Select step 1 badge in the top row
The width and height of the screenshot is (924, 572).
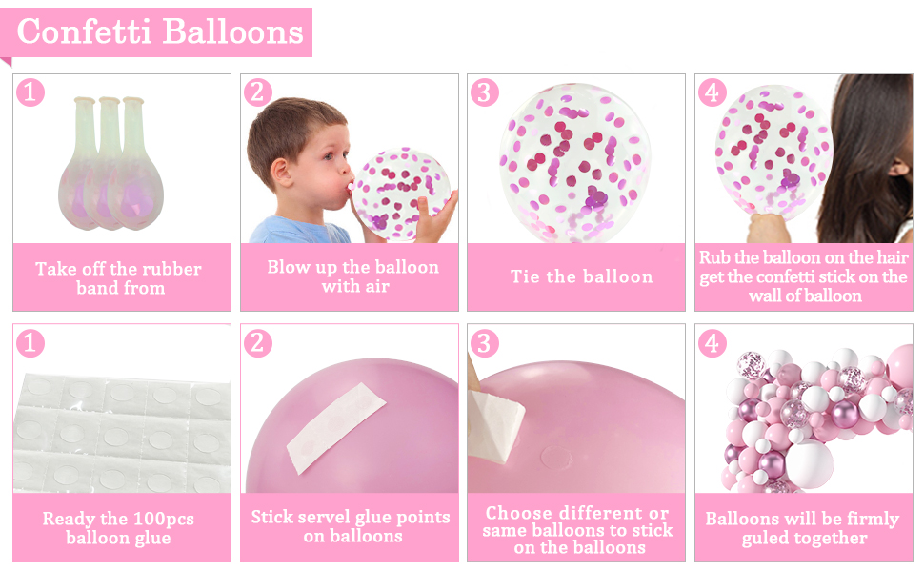[x=30, y=92]
